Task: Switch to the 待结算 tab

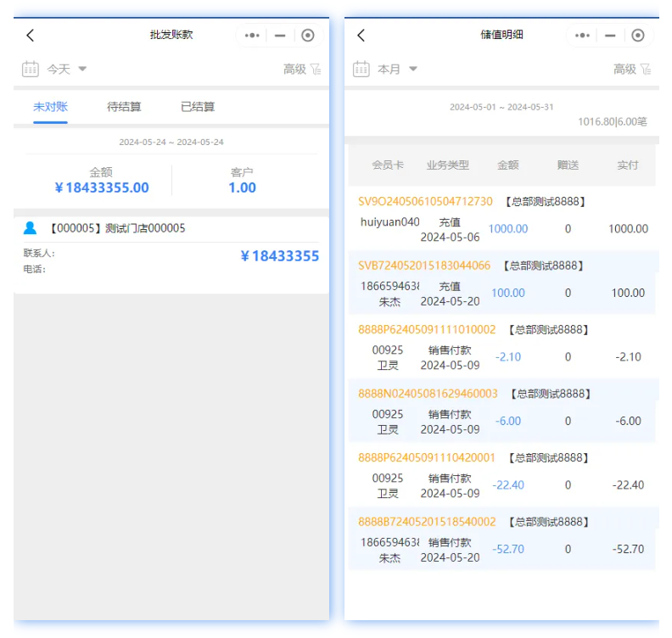Action: coord(124,107)
